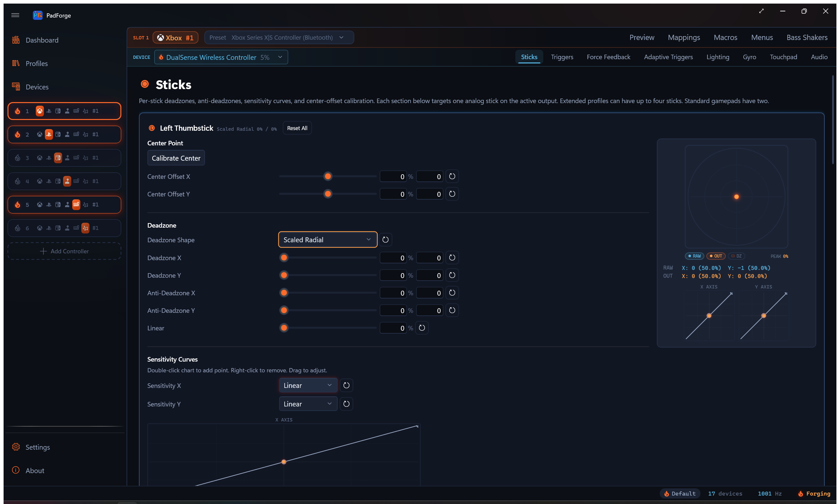This screenshot has height=504, width=840.
Task: Focus the Deadzone X percent field
Action: point(393,258)
